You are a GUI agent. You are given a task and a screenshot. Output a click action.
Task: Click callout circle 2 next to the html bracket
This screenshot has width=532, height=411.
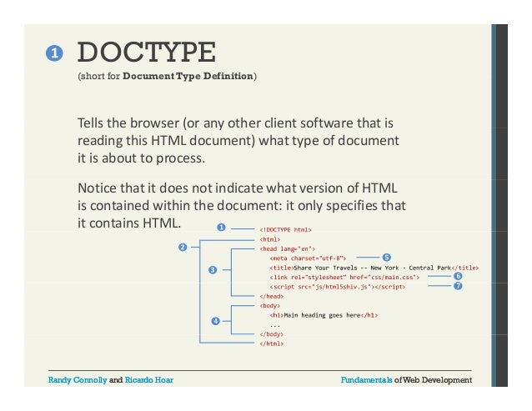click(x=183, y=248)
